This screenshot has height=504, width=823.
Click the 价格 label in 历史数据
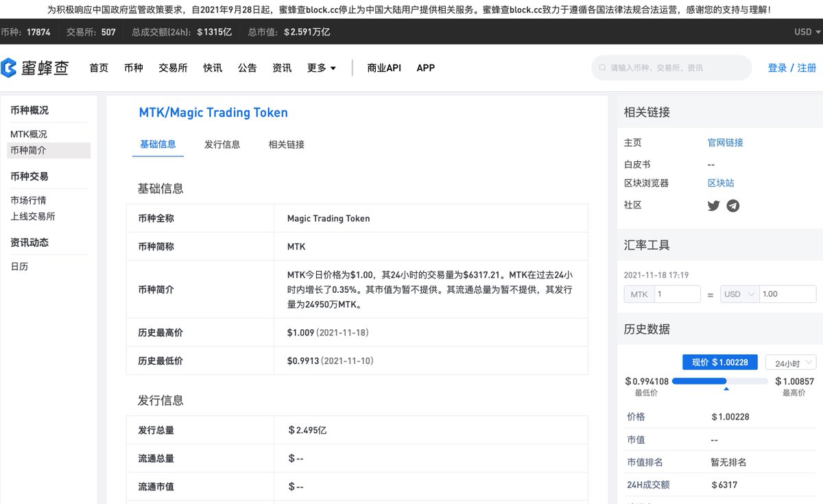click(636, 417)
